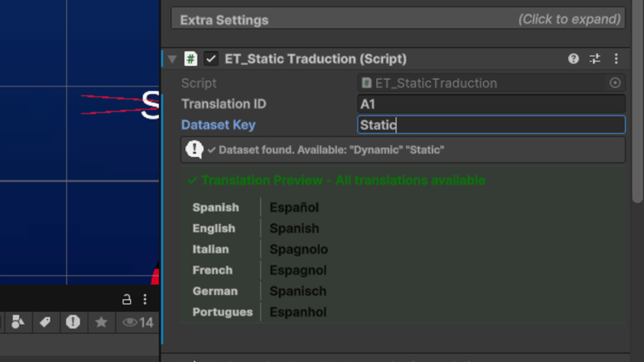Click Search by Type icon

point(17,322)
